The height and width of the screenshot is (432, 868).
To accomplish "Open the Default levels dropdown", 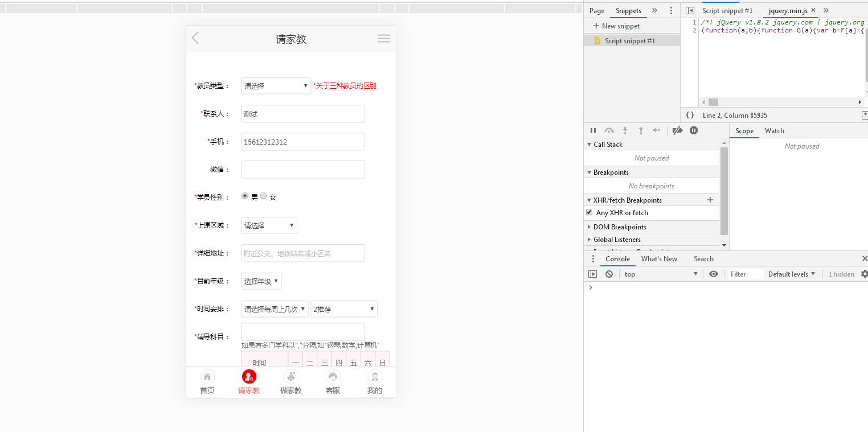I will tap(791, 274).
